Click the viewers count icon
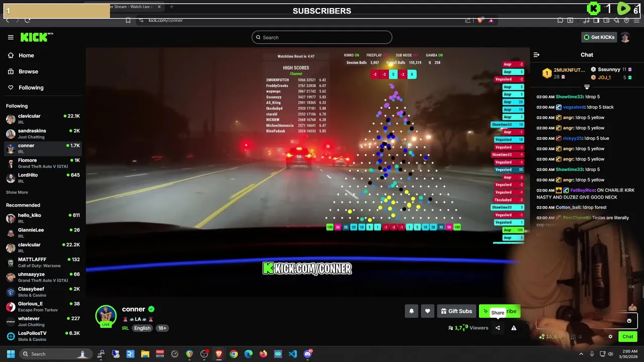Screen dimensions: 644x362 pos(451,328)
